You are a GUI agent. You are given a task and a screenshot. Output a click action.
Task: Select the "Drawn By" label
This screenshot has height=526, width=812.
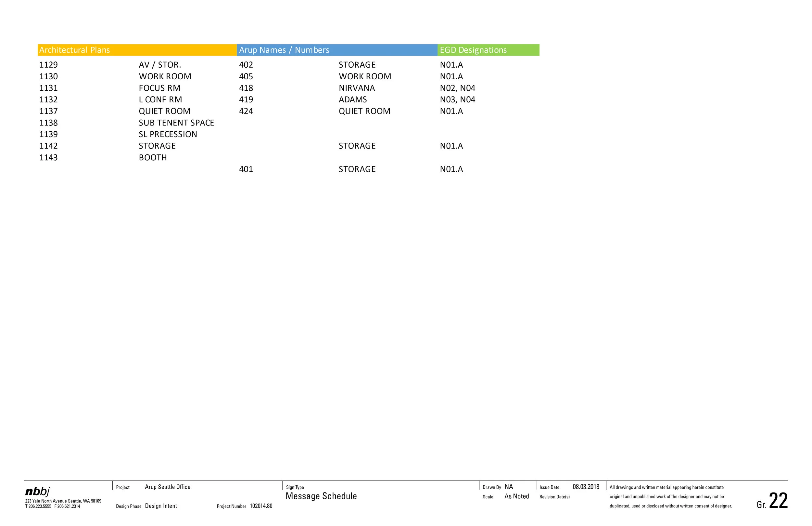(x=492, y=487)
